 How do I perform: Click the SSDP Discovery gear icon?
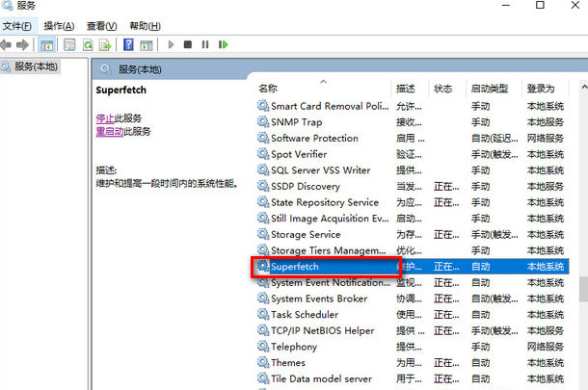tap(263, 186)
